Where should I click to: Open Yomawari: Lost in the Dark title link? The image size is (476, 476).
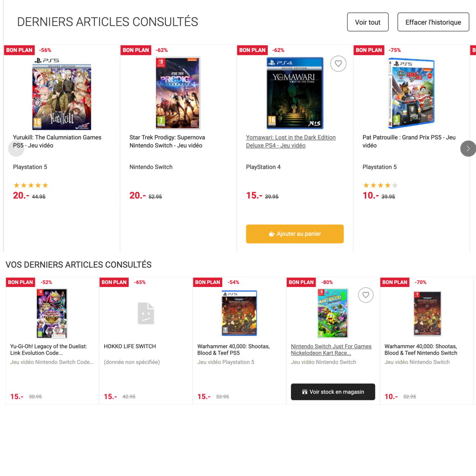tap(291, 141)
